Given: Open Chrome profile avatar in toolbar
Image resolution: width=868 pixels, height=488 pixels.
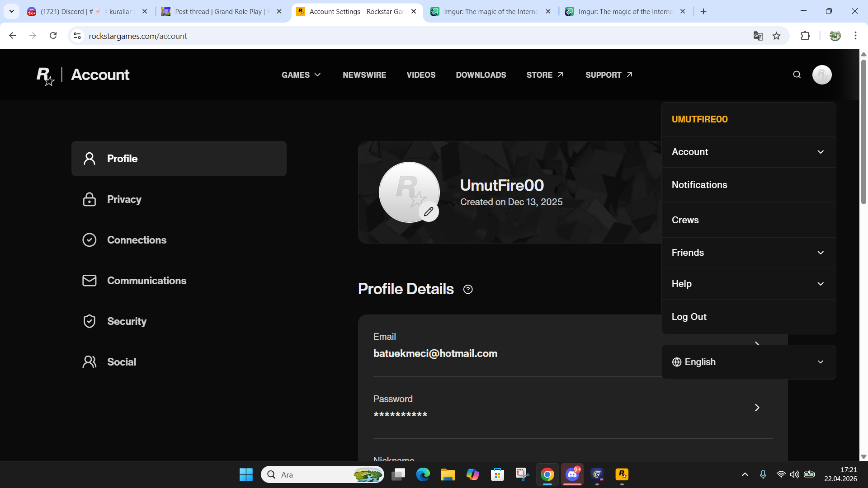Looking at the screenshot, I should [835, 36].
